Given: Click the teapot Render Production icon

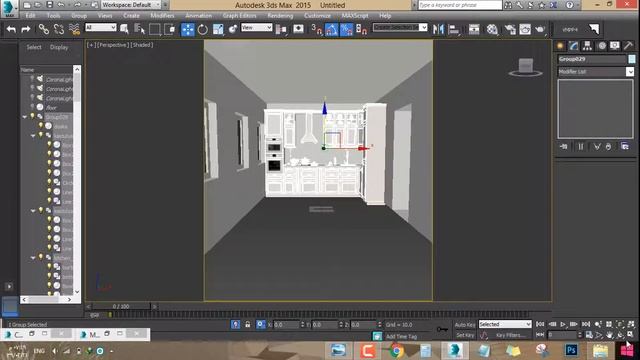Looking at the screenshot, I should [x=540, y=29].
